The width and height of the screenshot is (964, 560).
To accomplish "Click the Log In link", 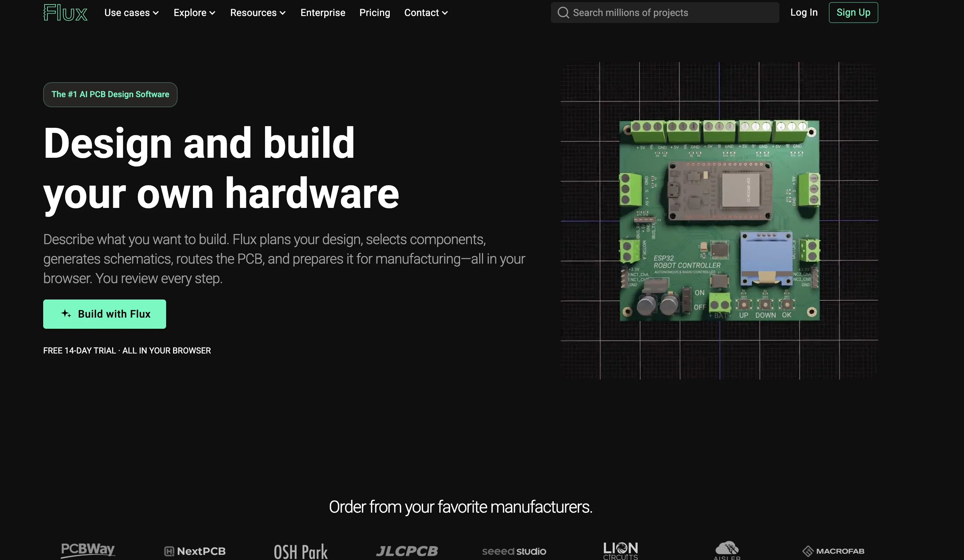I will click(804, 13).
